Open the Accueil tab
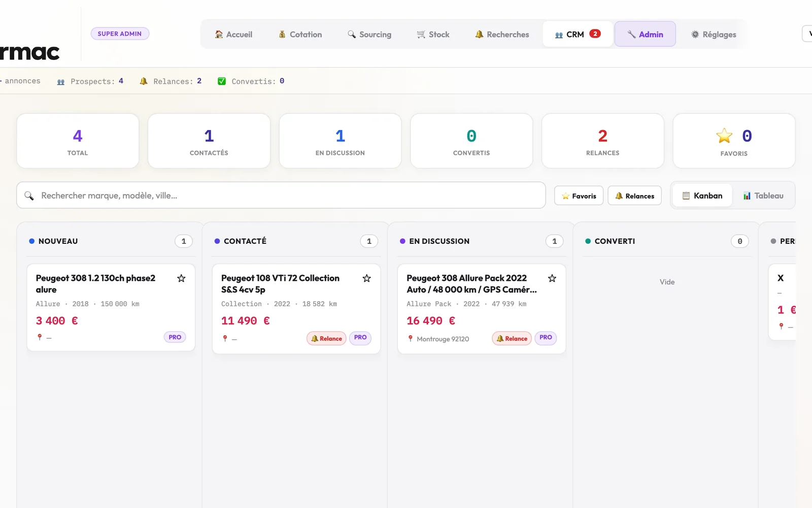Viewport: 812px width, 508px height. click(233, 35)
